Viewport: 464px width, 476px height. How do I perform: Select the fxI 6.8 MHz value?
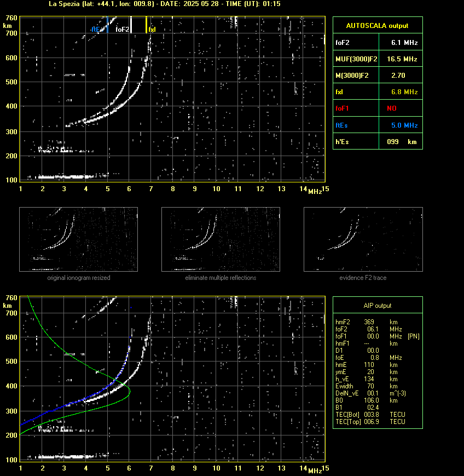(x=404, y=91)
